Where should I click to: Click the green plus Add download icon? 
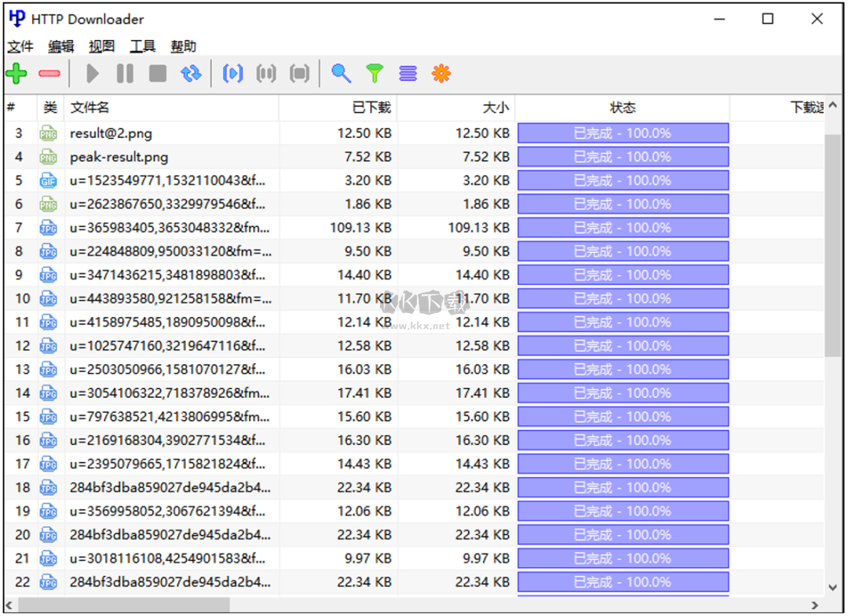tap(16, 74)
